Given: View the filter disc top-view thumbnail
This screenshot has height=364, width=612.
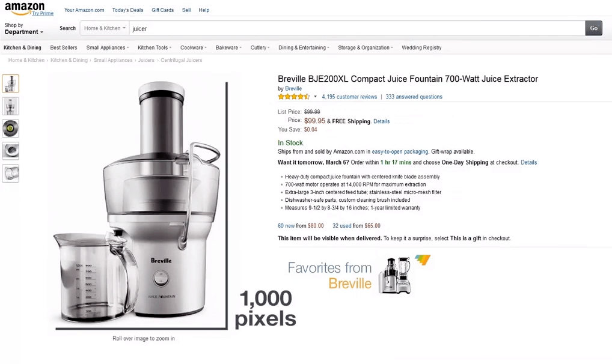Looking at the screenshot, I should (11, 129).
